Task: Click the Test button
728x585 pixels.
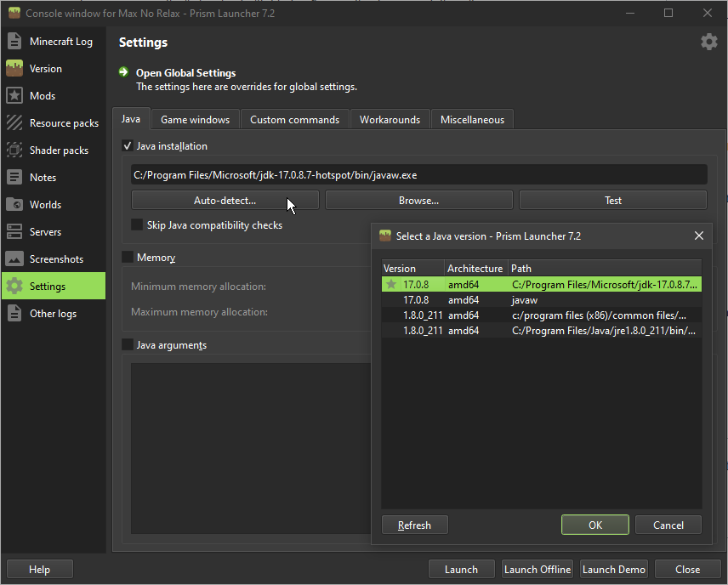Action: tap(613, 201)
